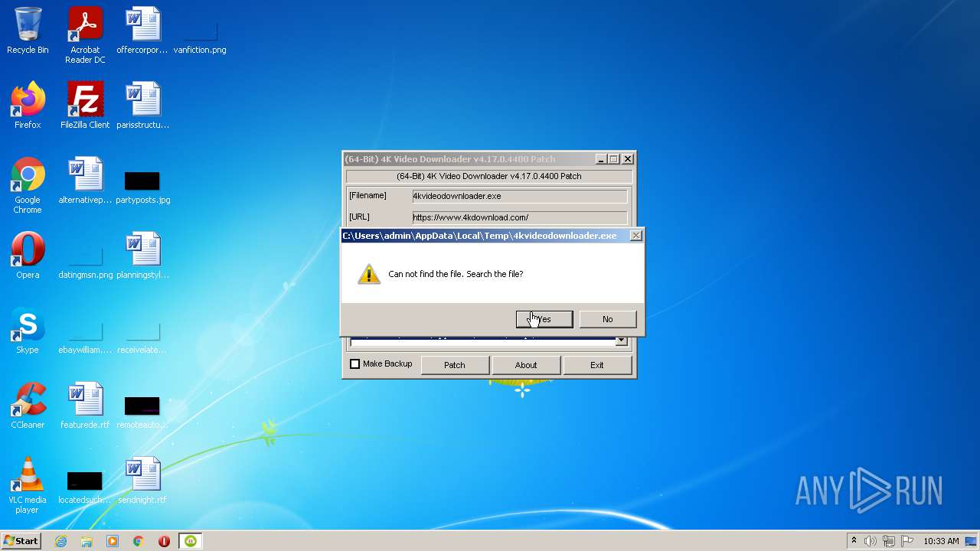Select the Google Chrome desktop icon
The image size is (980, 551).
[x=28, y=185]
